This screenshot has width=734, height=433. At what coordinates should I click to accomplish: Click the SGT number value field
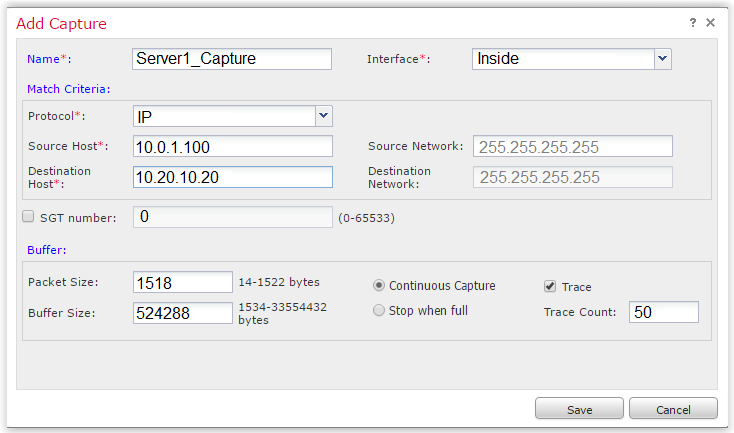[233, 217]
